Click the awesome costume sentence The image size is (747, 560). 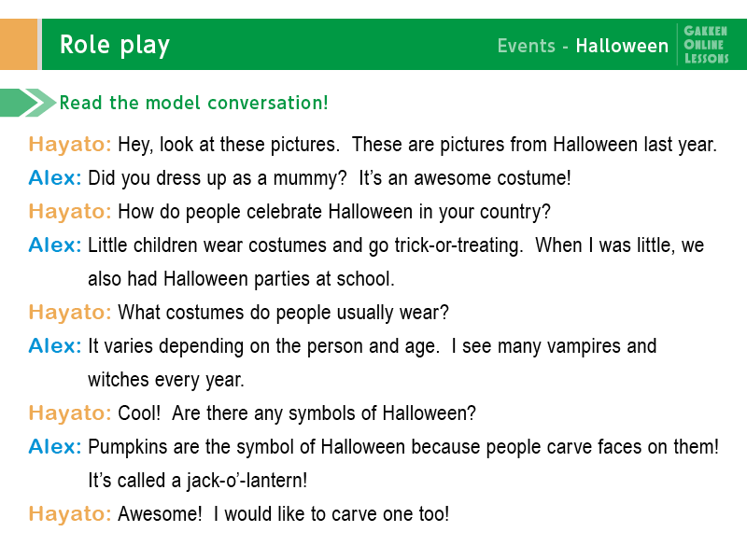[465, 178]
